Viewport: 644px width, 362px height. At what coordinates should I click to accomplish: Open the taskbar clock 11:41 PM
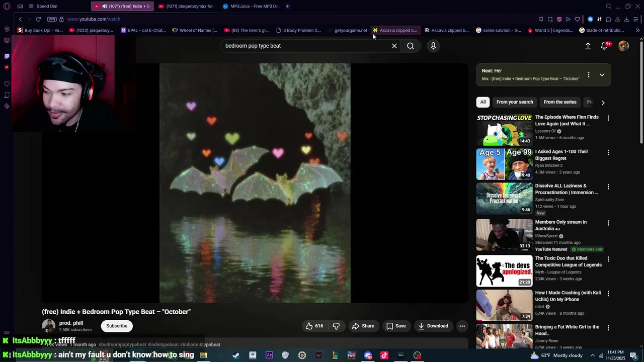pyautogui.click(x=615, y=355)
